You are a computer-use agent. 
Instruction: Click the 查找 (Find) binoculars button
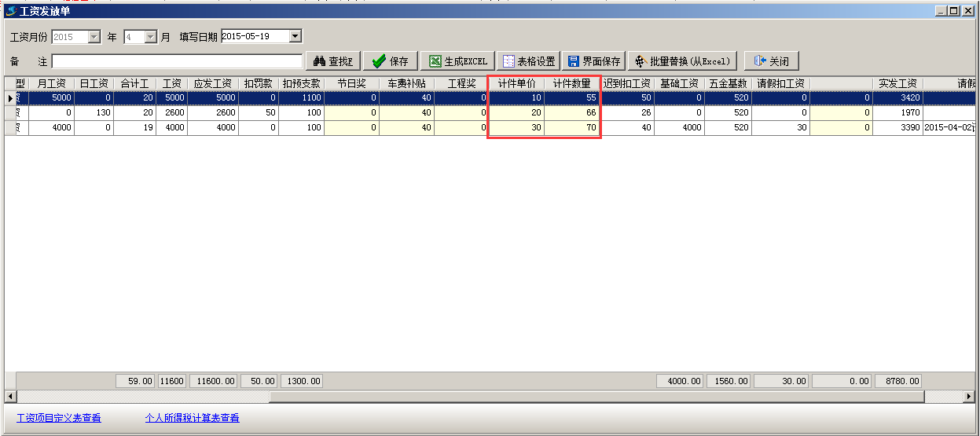[x=333, y=61]
